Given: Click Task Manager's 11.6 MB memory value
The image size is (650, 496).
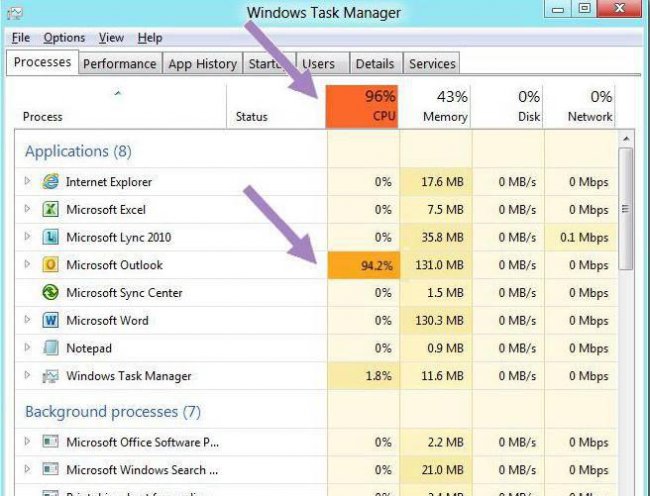Looking at the screenshot, I should point(442,376).
